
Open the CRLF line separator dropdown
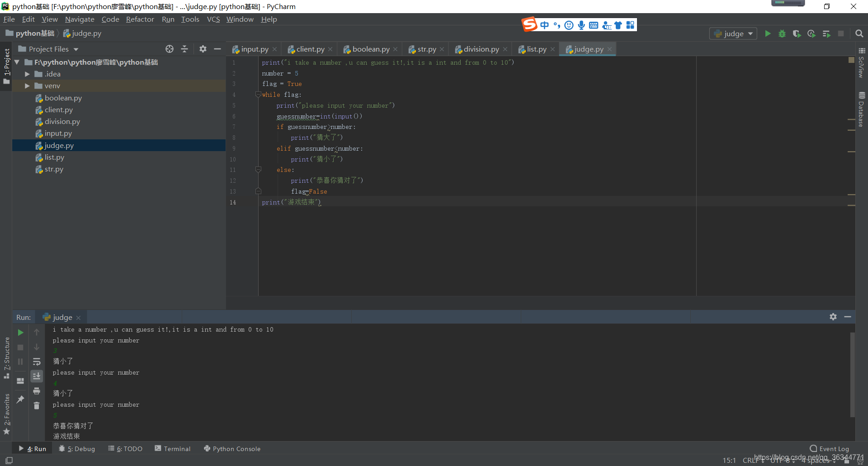click(x=753, y=460)
